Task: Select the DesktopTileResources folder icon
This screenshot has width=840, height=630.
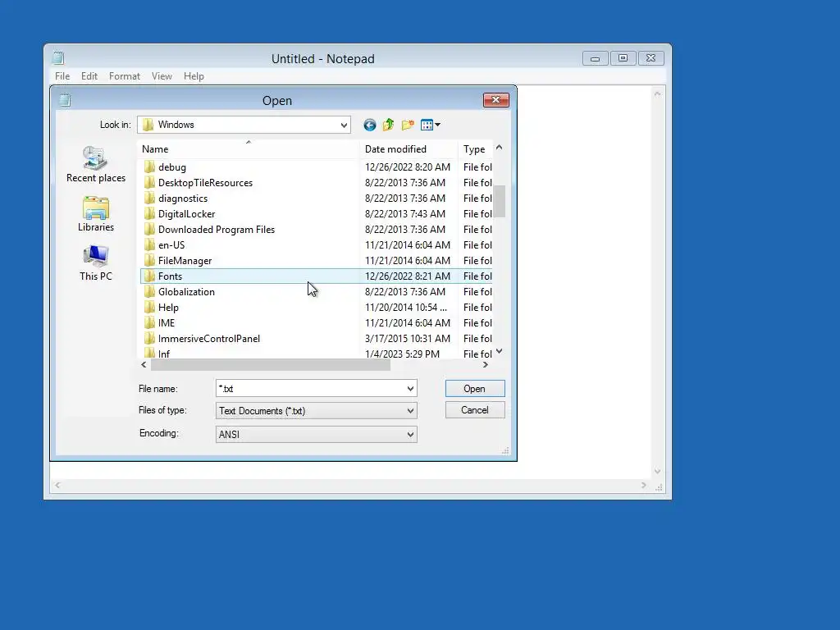Action: (x=149, y=183)
